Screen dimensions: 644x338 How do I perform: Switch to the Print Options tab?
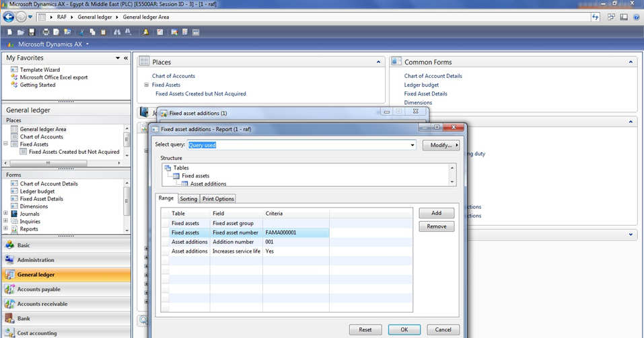pyautogui.click(x=218, y=198)
